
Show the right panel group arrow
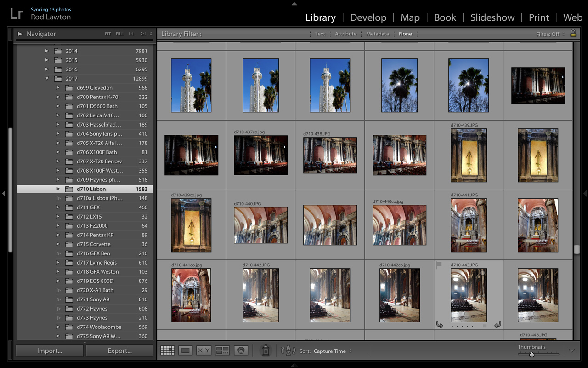[584, 194]
